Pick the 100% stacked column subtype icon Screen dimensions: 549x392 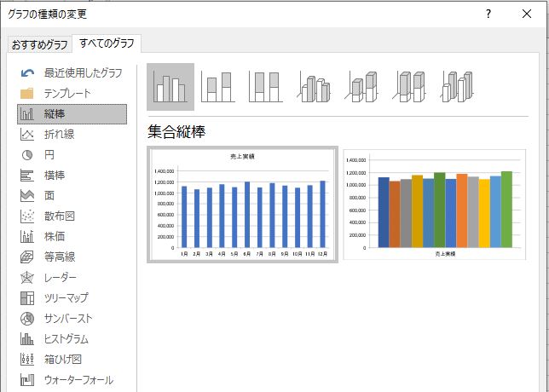tap(265, 87)
